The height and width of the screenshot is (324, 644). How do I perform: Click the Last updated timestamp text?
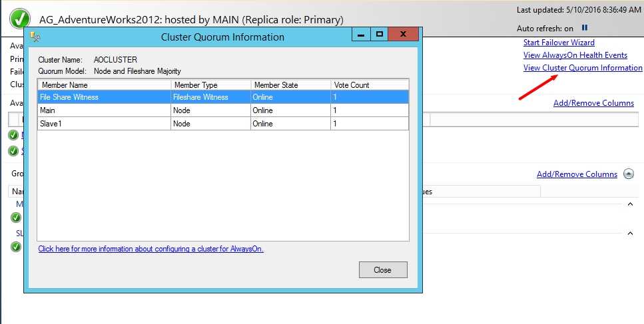[x=579, y=10]
